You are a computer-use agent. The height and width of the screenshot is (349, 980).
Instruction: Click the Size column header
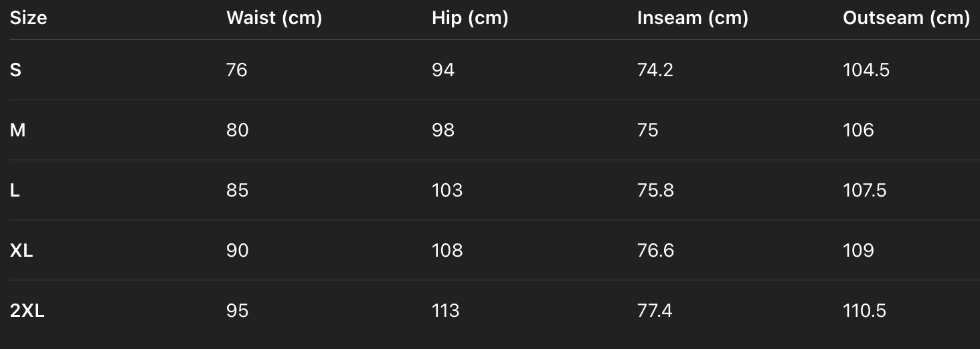28,18
